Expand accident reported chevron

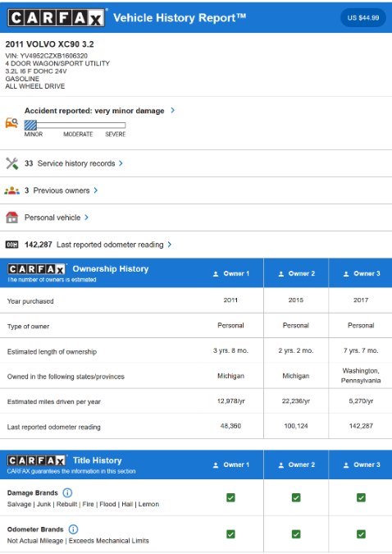point(172,110)
